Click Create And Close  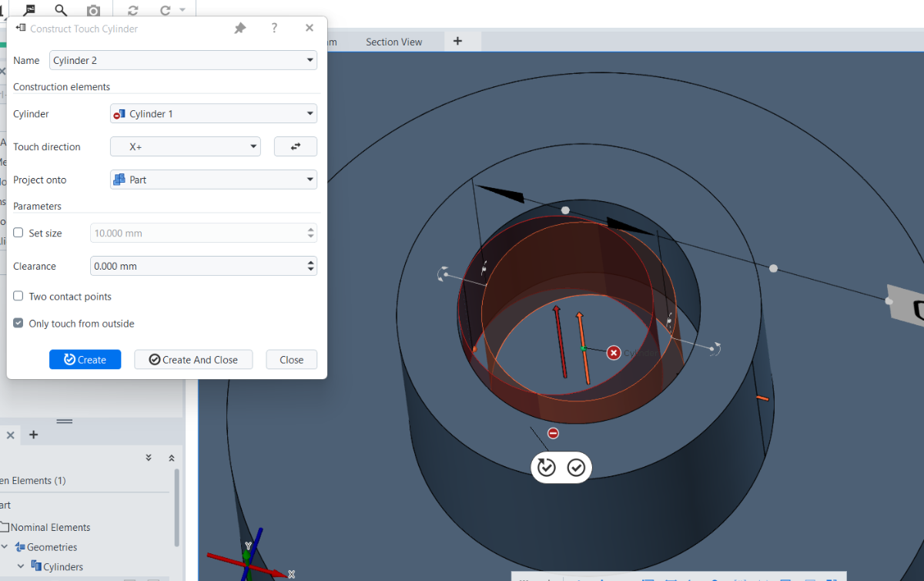[x=193, y=360]
